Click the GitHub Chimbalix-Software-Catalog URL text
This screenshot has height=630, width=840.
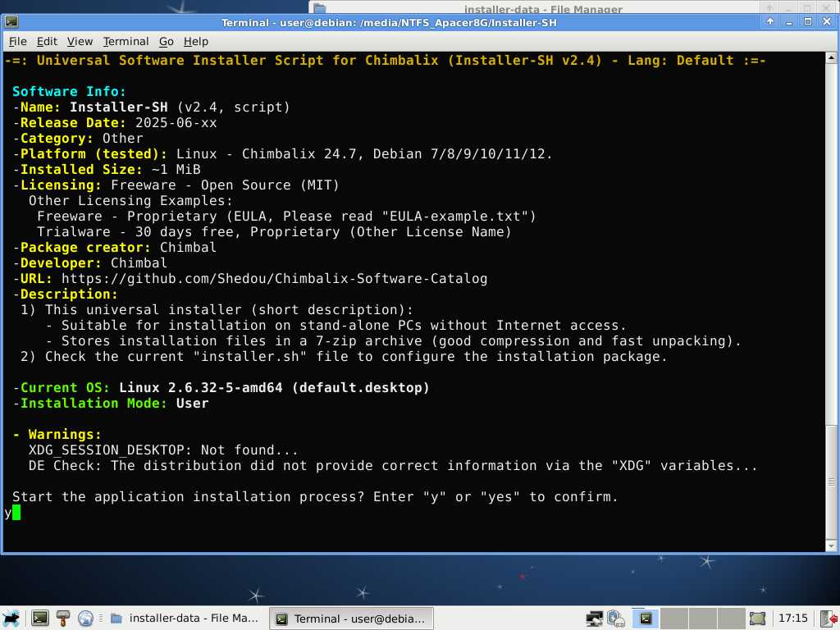[x=274, y=279]
